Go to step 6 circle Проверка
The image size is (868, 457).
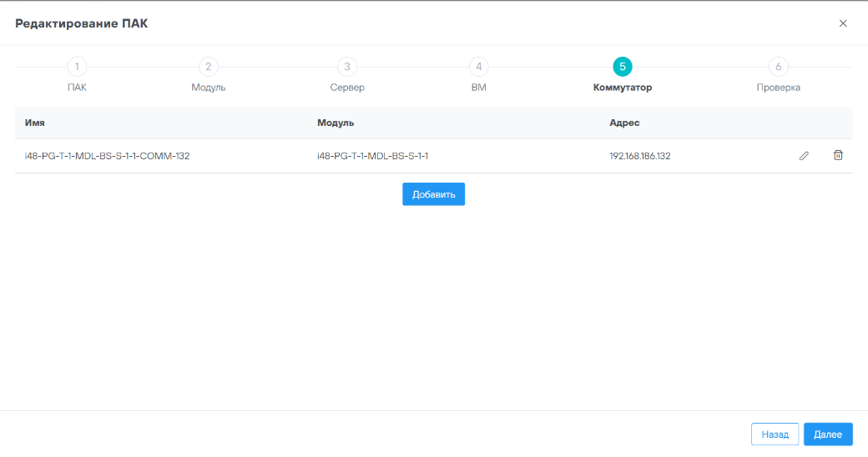(x=778, y=67)
